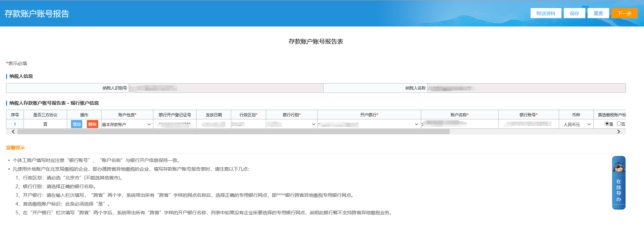
Task: Click the 操作 column header
Action: point(84,115)
